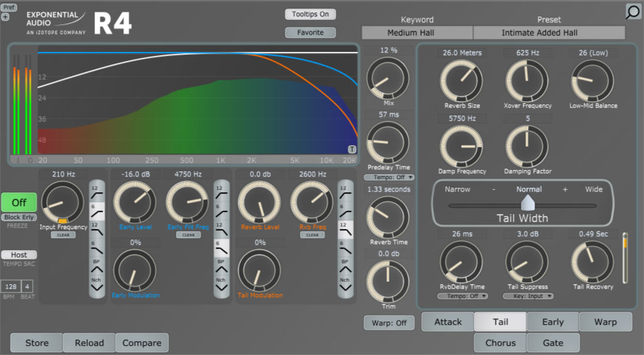Select 12 dB low-cut shape in Rvb Freq strip
The width and height of the screenshot is (644, 355).
[x=346, y=193]
